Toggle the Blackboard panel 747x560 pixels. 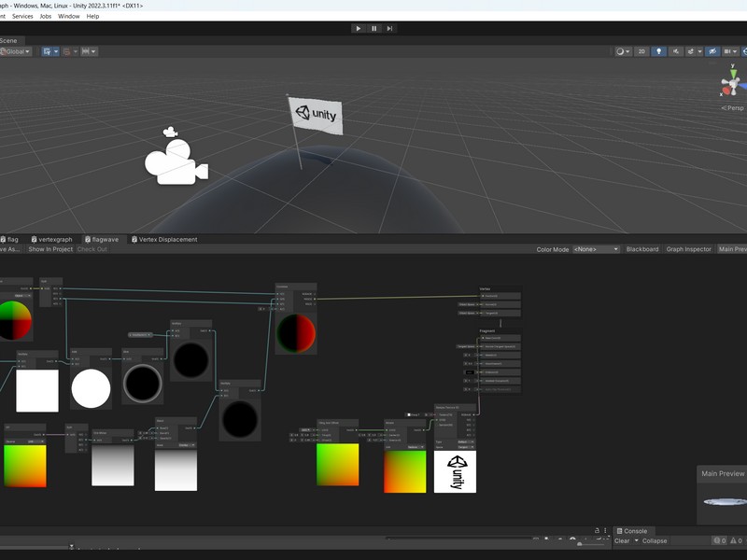click(x=641, y=249)
